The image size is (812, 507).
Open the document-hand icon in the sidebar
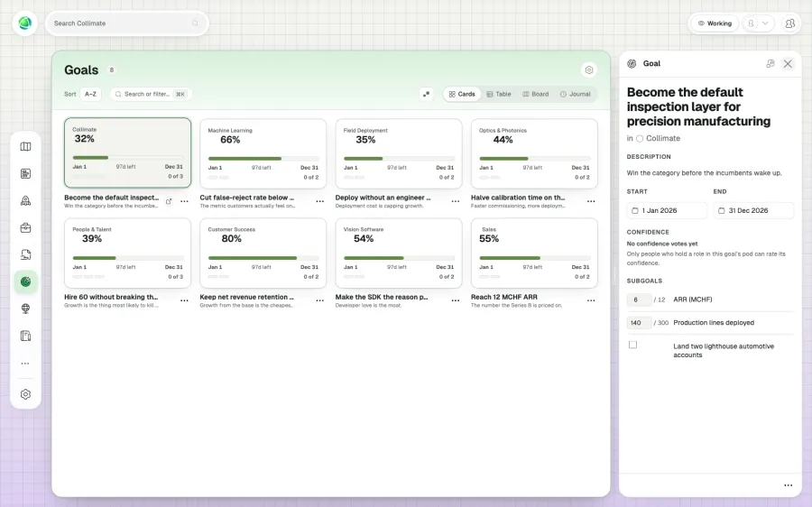[25, 254]
